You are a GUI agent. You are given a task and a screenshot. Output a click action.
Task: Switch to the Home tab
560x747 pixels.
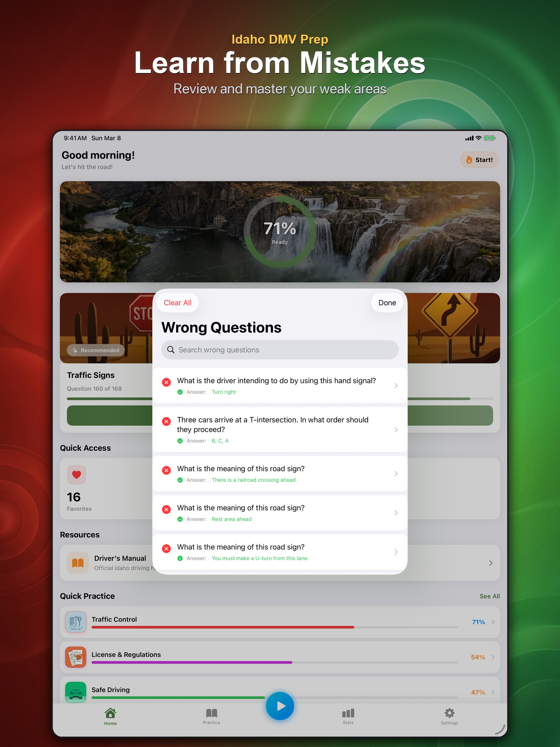[x=110, y=717]
